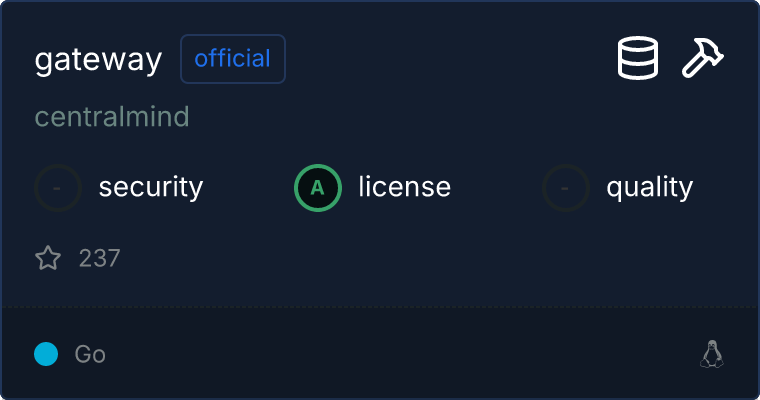Click the blank header space between official and database icon

point(450,59)
